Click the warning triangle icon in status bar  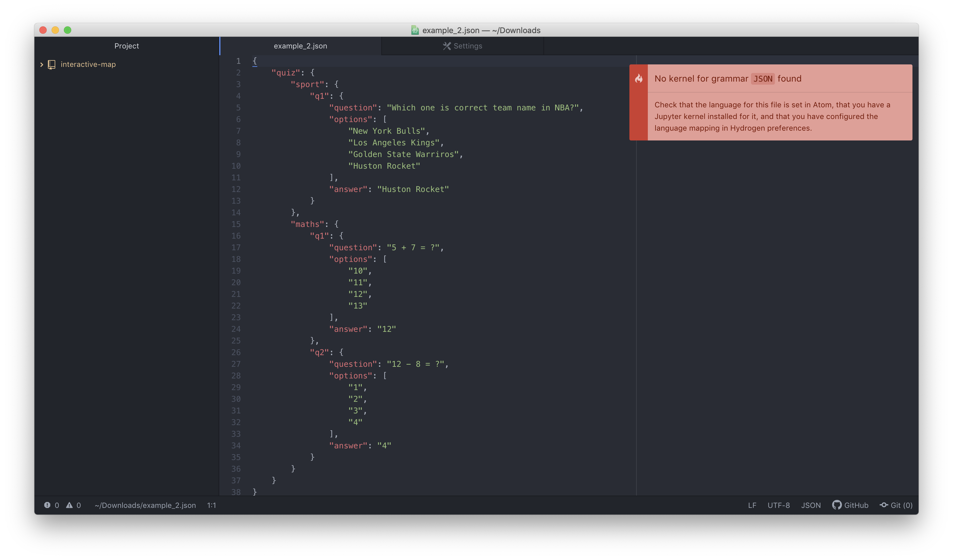[x=70, y=505]
